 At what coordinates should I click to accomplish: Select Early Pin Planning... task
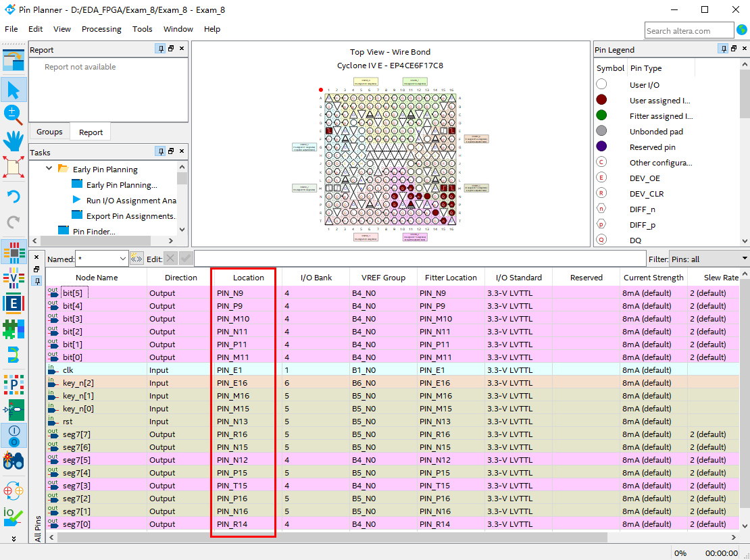(122, 185)
